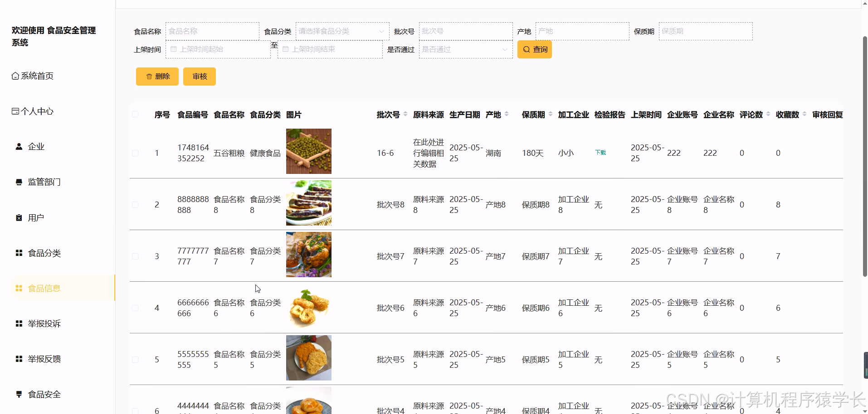Click the shield icon beside 食品安全
Screen dimensions: 868x414
[x=19, y=394]
